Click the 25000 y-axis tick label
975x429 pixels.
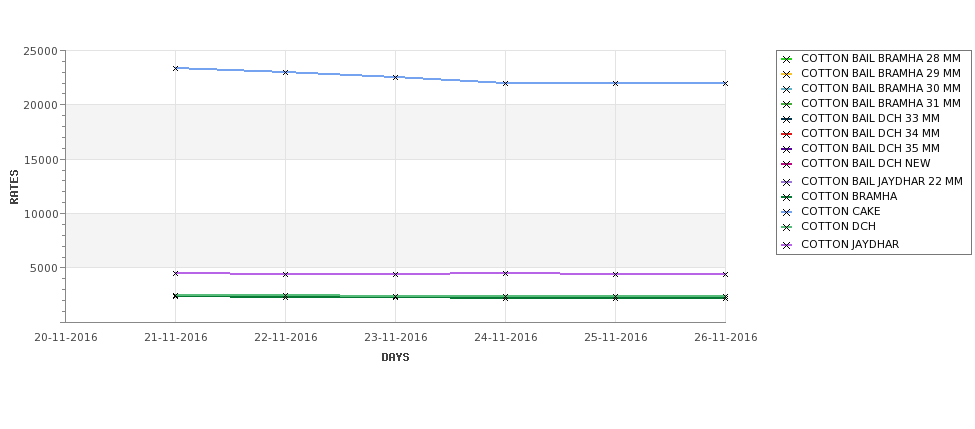41,51
